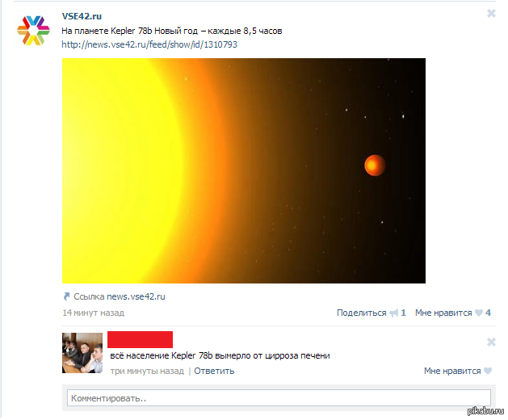Click the red-masked commenter name
The image size is (508, 420).
point(140,339)
